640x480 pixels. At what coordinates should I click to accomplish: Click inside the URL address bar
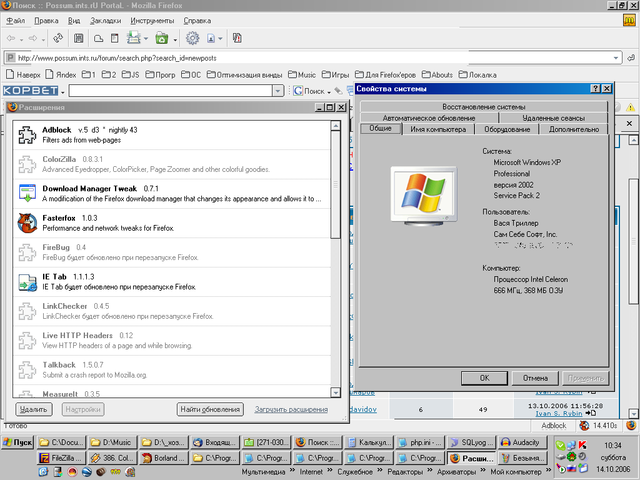click(300, 57)
